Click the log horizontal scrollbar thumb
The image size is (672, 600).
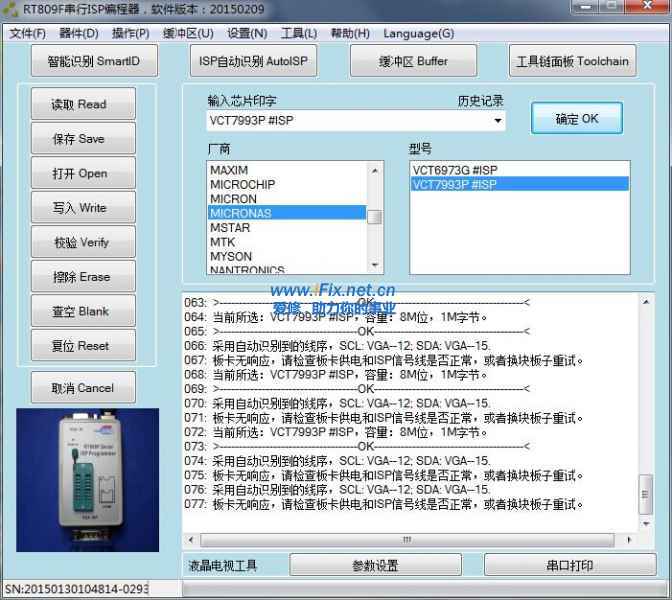click(407, 540)
